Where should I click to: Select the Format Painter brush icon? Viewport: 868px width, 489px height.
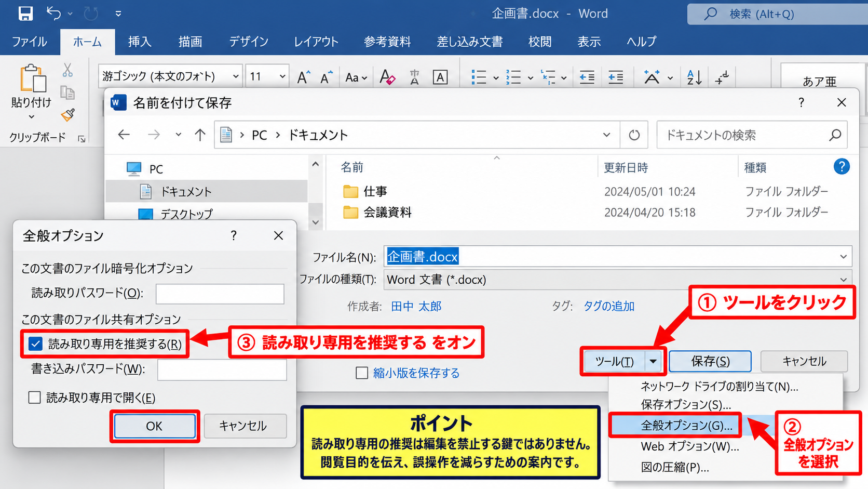click(x=67, y=115)
